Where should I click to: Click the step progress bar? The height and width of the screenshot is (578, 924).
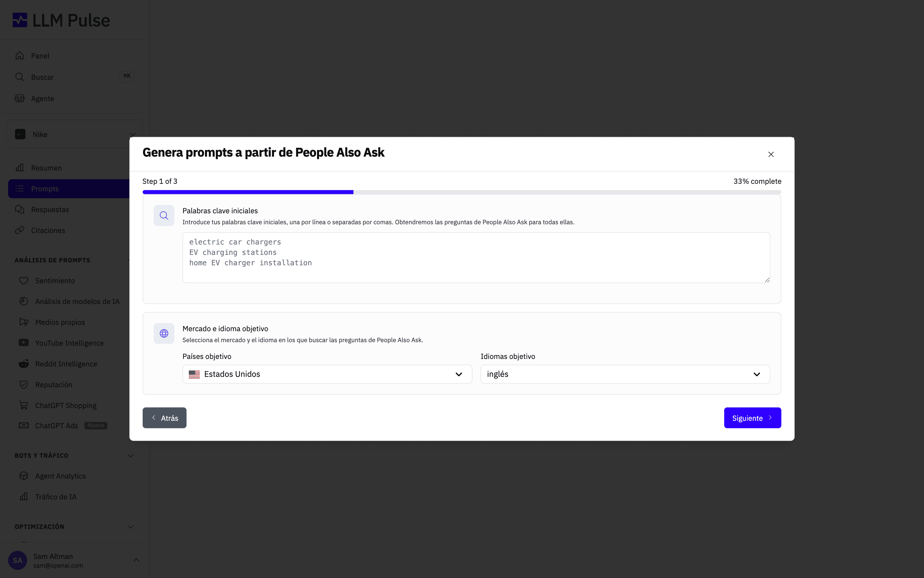click(462, 192)
